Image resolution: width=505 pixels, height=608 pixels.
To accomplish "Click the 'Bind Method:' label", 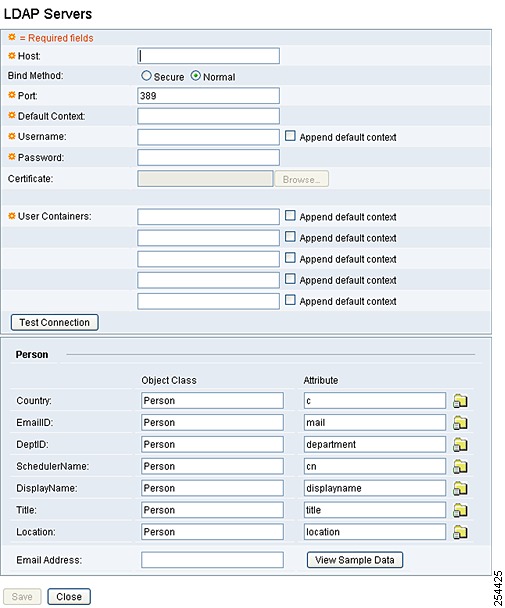I will point(35,76).
